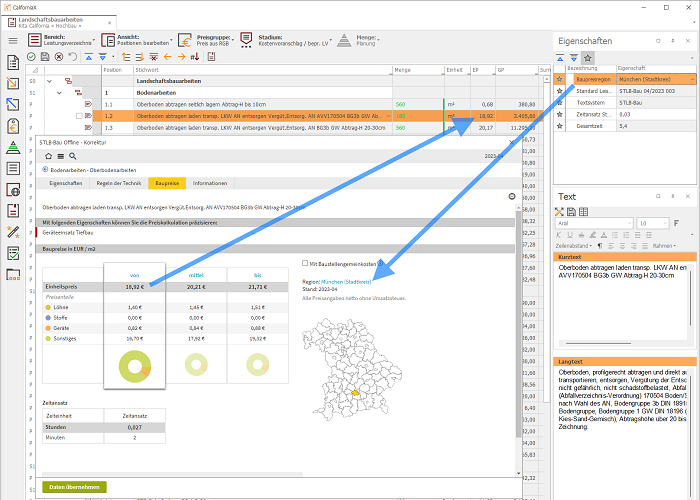Screen dimensions: 700x500
Task: Open the document list icon in left sidebar
Action: click(13, 62)
